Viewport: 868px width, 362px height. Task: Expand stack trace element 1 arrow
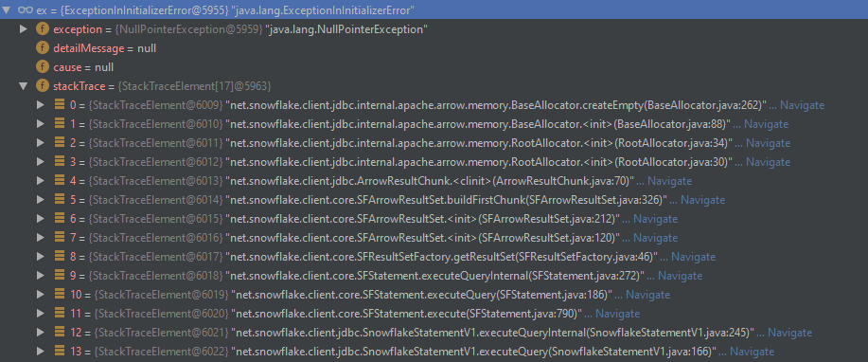(40, 123)
